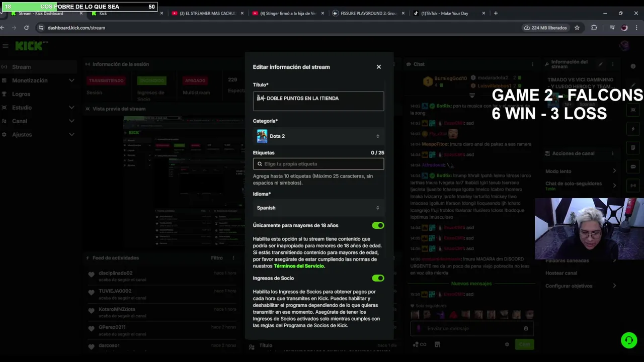Click the Estudio sidebar icon
The width and height of the screenshot is (644, 362).
click(5, 108)
